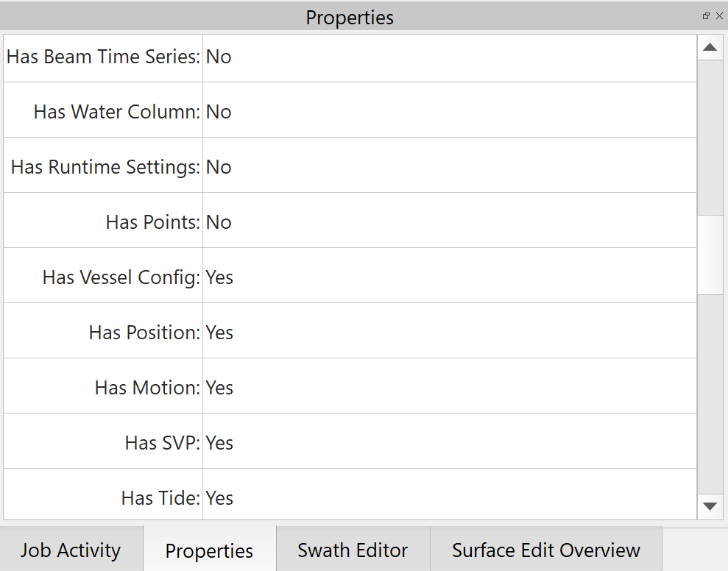
Task: Click the vertical scrollbar thumb
Action: (710, 255)
